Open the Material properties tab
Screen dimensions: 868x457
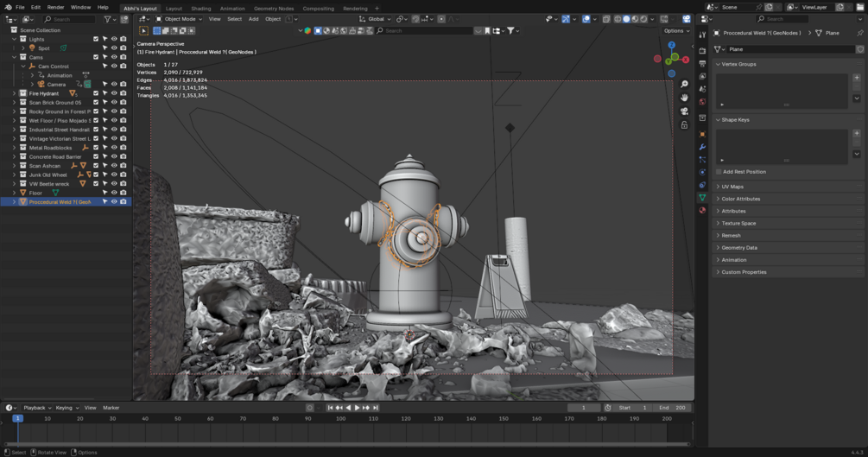(702, 210)
